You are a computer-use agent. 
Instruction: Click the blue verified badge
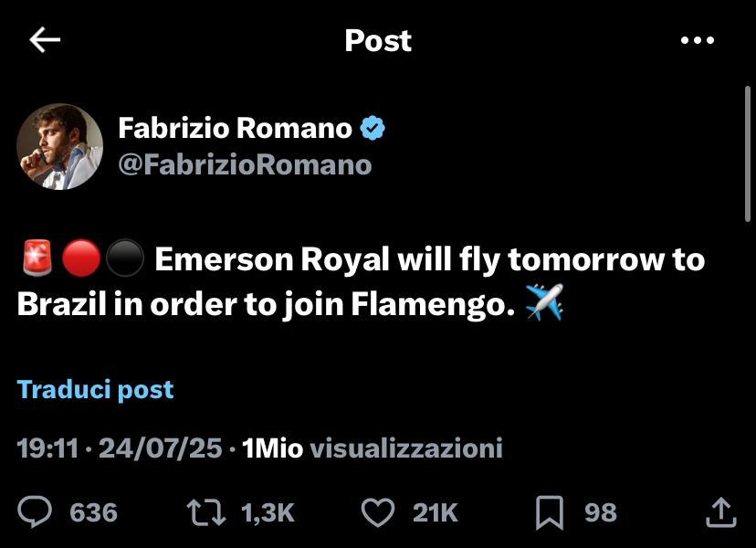tap(373, 129)
